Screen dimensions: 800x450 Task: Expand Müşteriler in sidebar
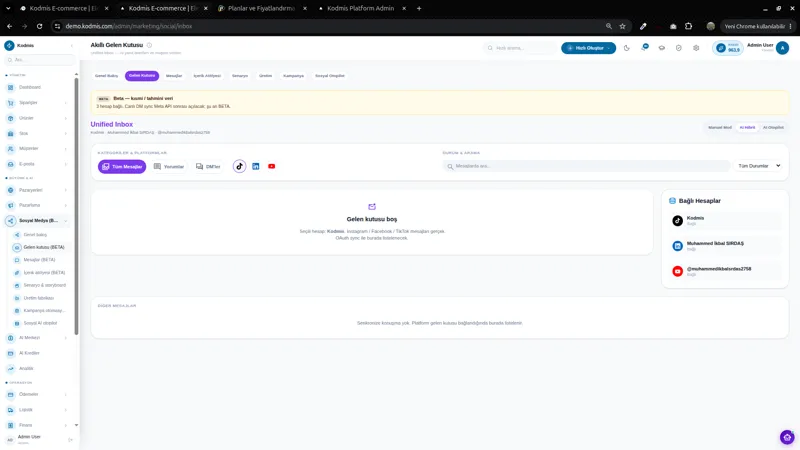pyautogui.click(x=36, y=148)
